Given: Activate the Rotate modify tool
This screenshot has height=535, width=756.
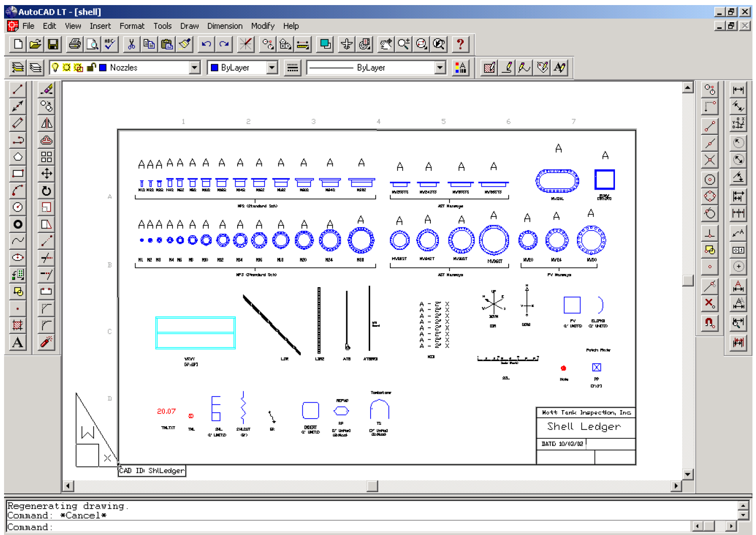Looking at the screenshot, I should click(46, 191).
